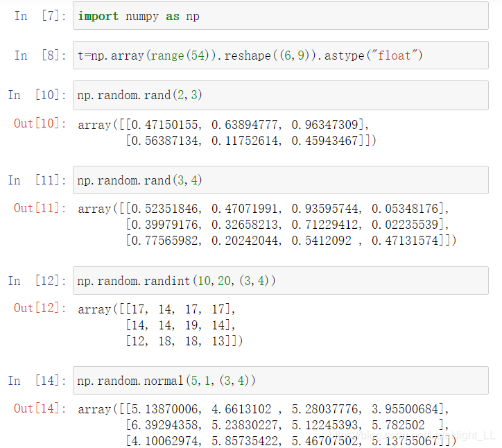This screenshot has height=448, width=502.
Task: Click the value 0.63894777 in Out[10]
Action: (x=245, y=125)
